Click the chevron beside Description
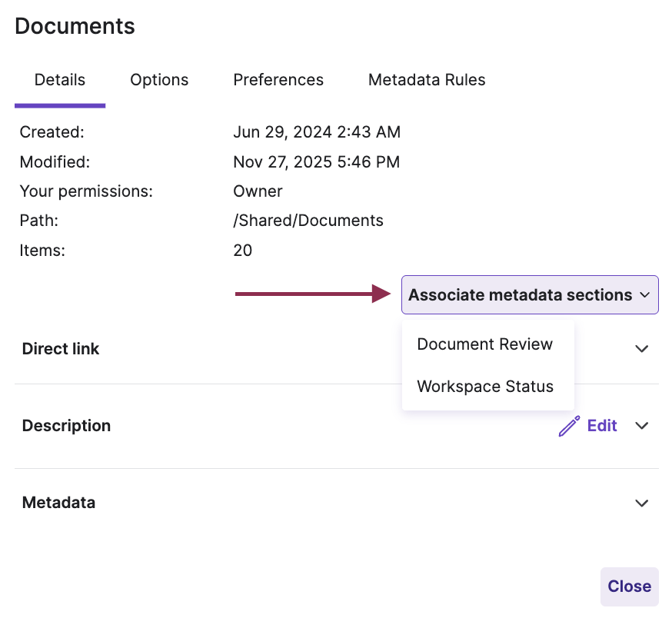The width and height of the screenshot is (672, 618). coord(642,426)
